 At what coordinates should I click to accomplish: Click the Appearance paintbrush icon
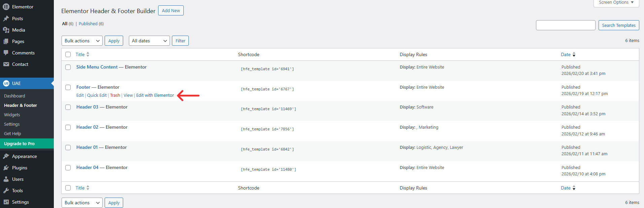pyautogui.click(x=6, y=156)
